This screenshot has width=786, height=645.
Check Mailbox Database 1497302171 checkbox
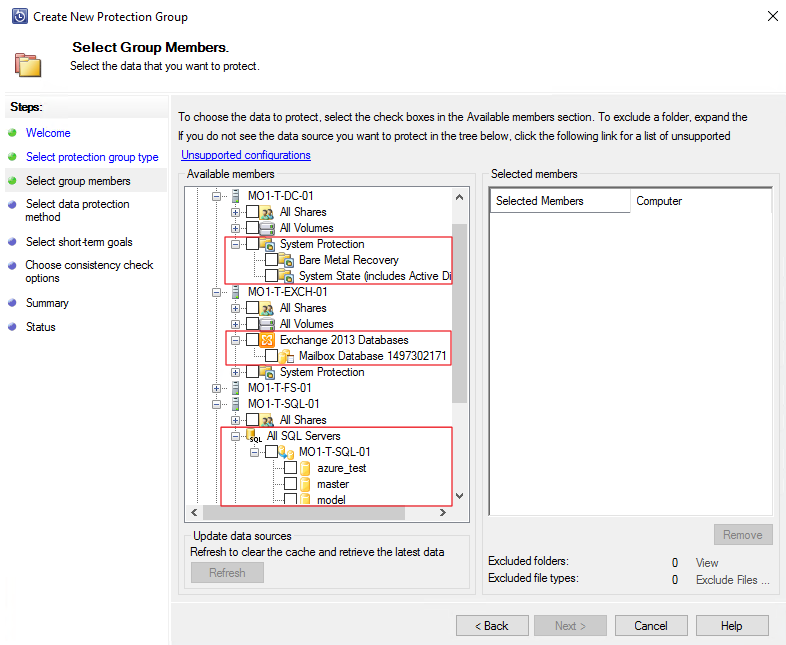[x=272, y=356]
